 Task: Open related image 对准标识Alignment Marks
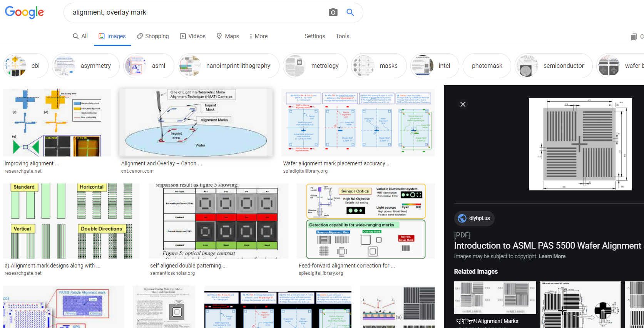[x=495, y=298]
